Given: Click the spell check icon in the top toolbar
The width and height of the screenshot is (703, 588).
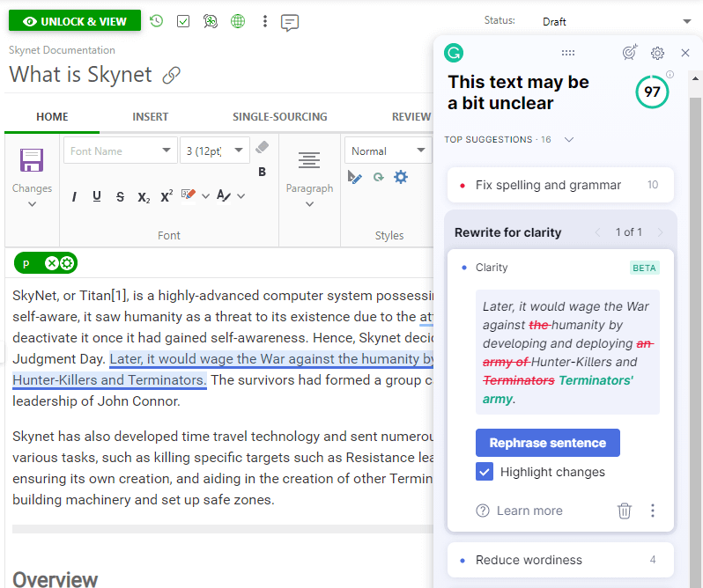Looking at the screenshot, I should (211, 21).
